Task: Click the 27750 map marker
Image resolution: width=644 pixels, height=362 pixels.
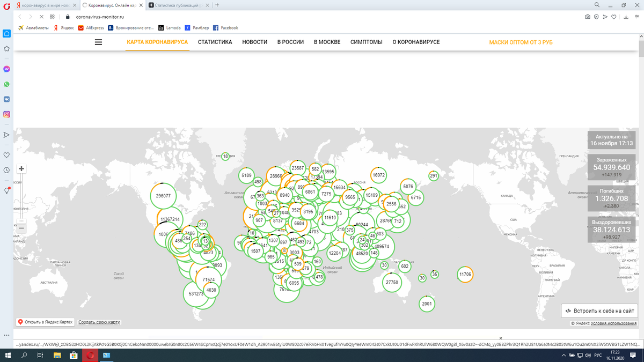Action: tap(392, 282)
